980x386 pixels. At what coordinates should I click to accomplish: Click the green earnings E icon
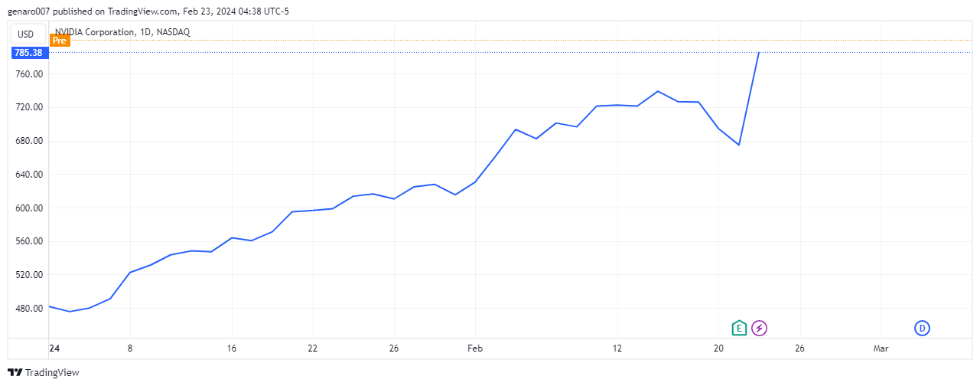point(738,328)
